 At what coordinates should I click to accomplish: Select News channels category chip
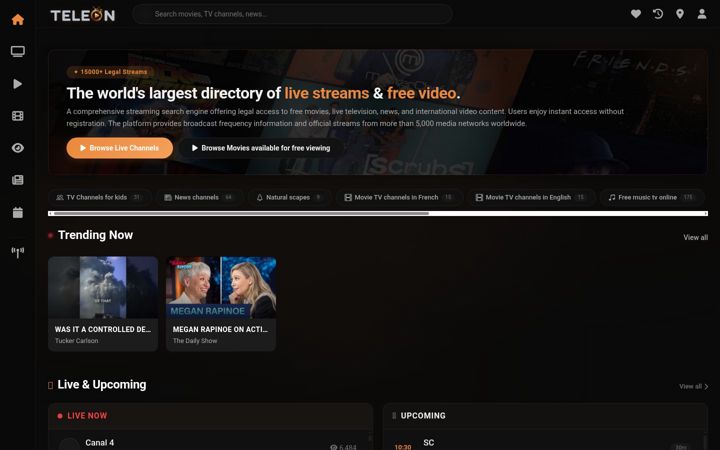199,197
